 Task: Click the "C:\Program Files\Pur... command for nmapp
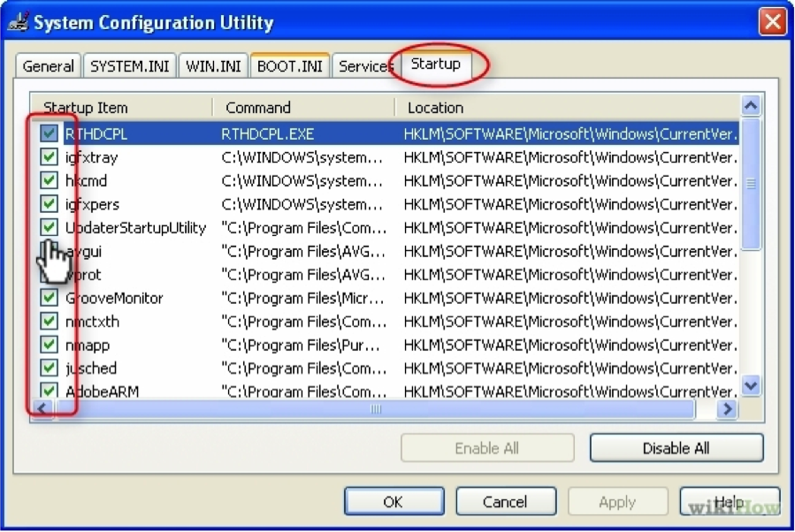tap(301, 345)
